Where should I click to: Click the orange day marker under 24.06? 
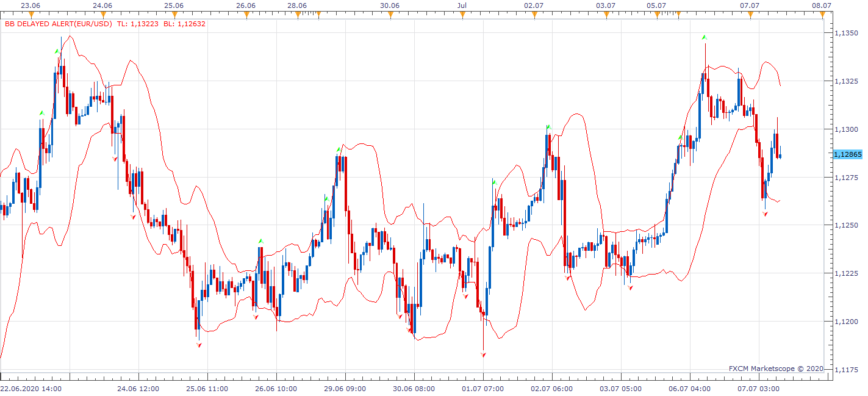103,14
